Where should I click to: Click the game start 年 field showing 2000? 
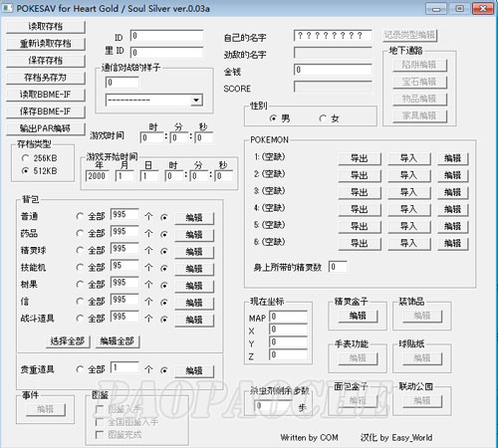[98, 176]
